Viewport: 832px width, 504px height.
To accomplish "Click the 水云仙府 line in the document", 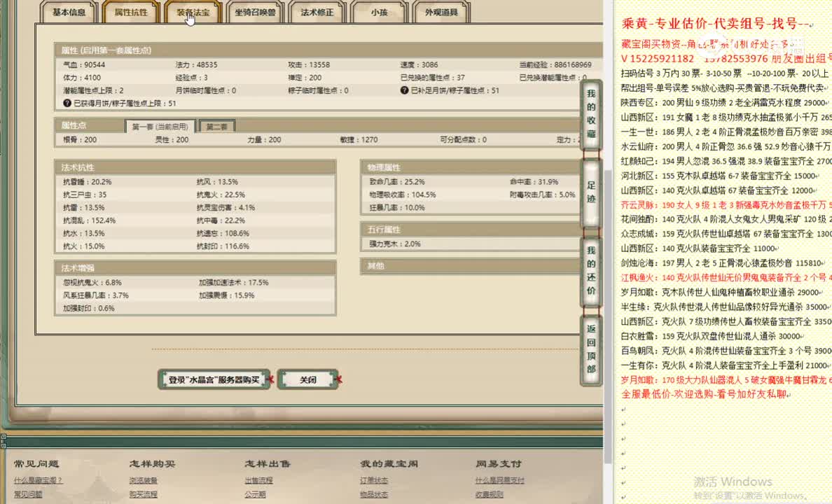I will (x=726, y=146).
